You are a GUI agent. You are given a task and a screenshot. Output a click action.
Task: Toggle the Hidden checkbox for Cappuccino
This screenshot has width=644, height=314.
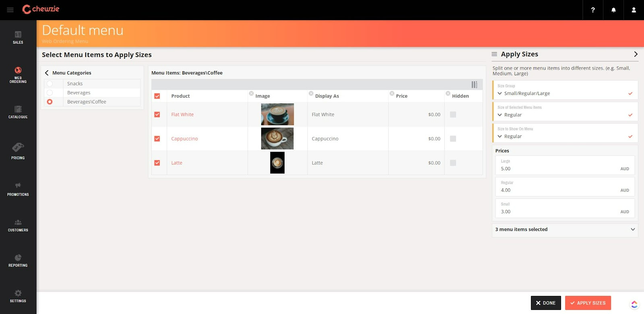(453, 139)
